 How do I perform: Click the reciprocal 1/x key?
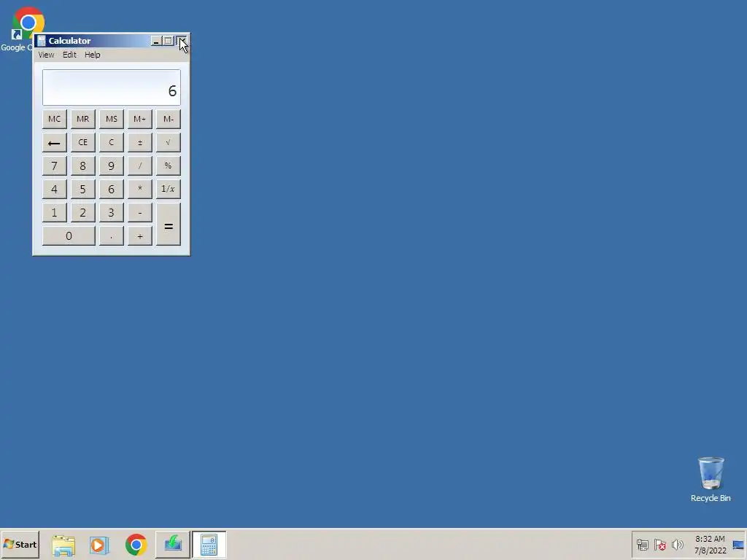point(169,189)
